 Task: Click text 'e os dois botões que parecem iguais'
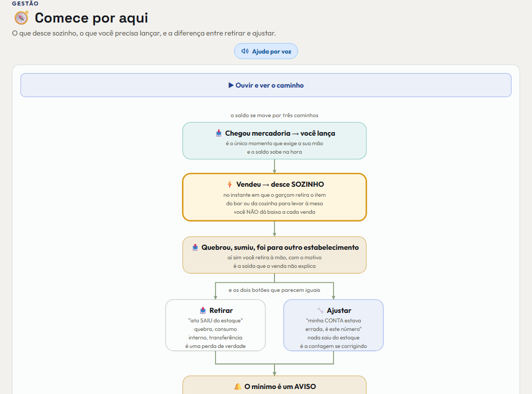click(274, 290)
